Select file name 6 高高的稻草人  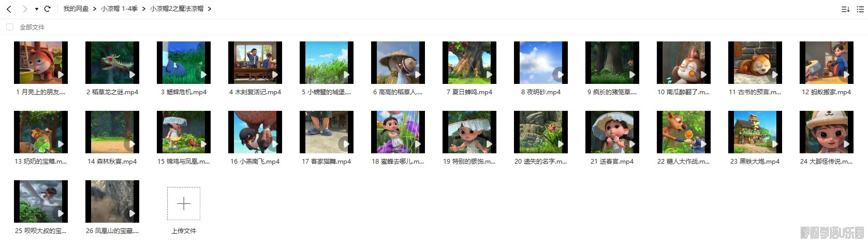tap(398, 92)
